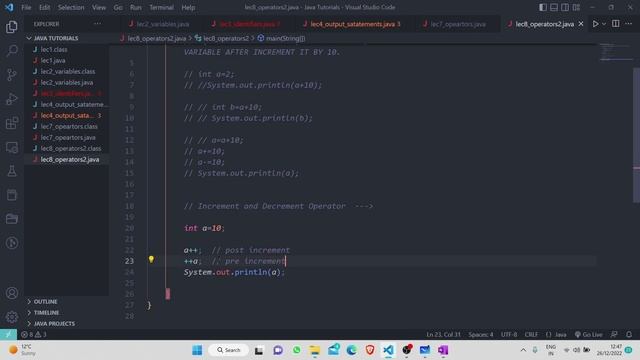Open dropdown next to Run button
Screen dimensions: 640x360
pyautogui.click(x=604, y=24)
